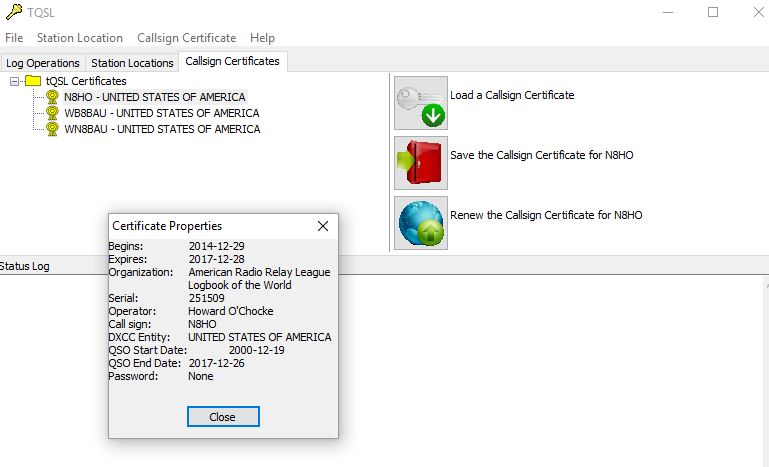Click the globe Renew Callsign Certificate icon
Viewport: 769px width, 467px height.
click(x=421, y=223)
